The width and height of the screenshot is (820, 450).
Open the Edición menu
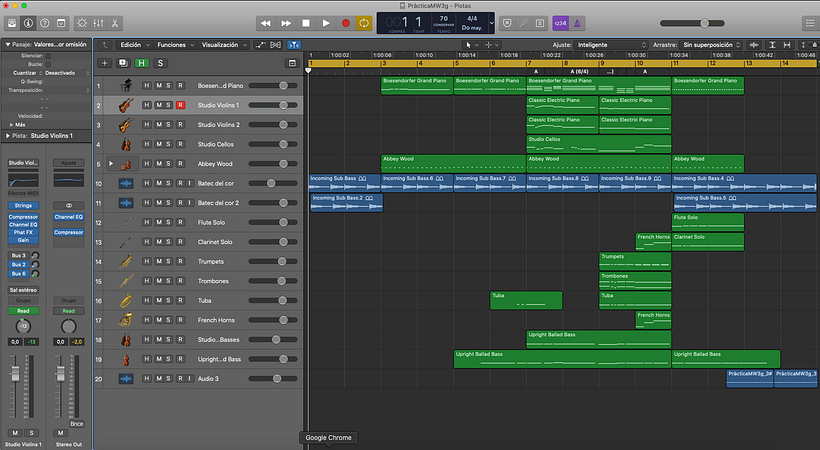pyautogui.click(x=133, y=45)
